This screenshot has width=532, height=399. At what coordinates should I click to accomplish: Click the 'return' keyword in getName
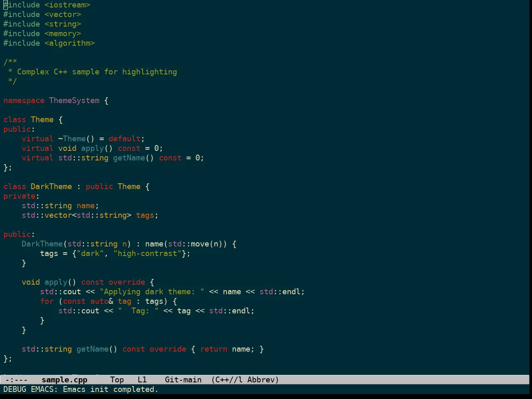[x=214, y=349]
